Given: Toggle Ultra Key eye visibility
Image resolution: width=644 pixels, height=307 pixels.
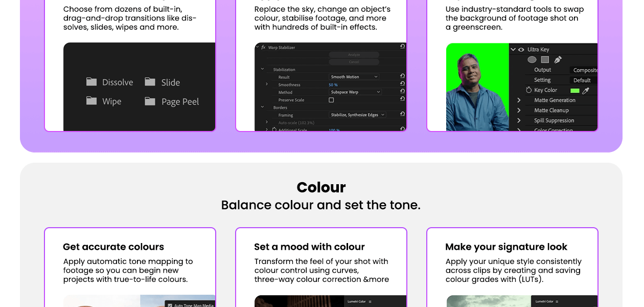Looking at the screenshot, I should pos(521,50).
